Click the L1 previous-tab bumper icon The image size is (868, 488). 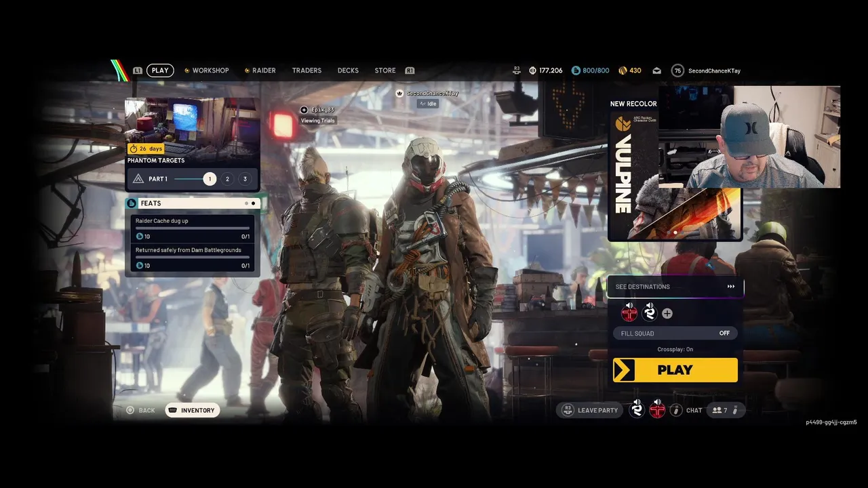tap(138, 70)
